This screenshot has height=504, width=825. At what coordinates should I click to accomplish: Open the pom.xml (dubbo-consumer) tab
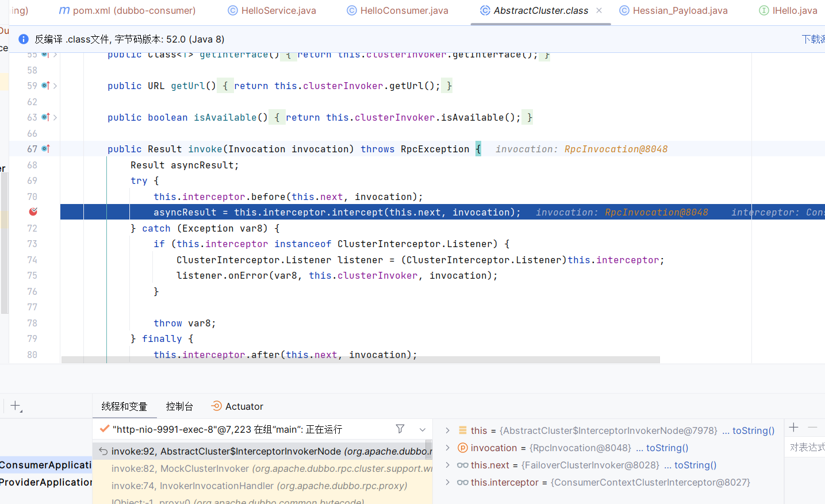click(128, 10)
